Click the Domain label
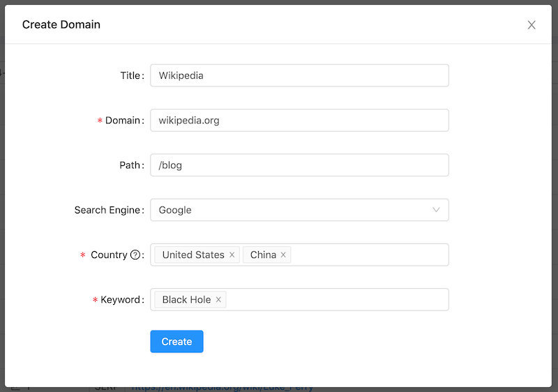 [123, 120]
